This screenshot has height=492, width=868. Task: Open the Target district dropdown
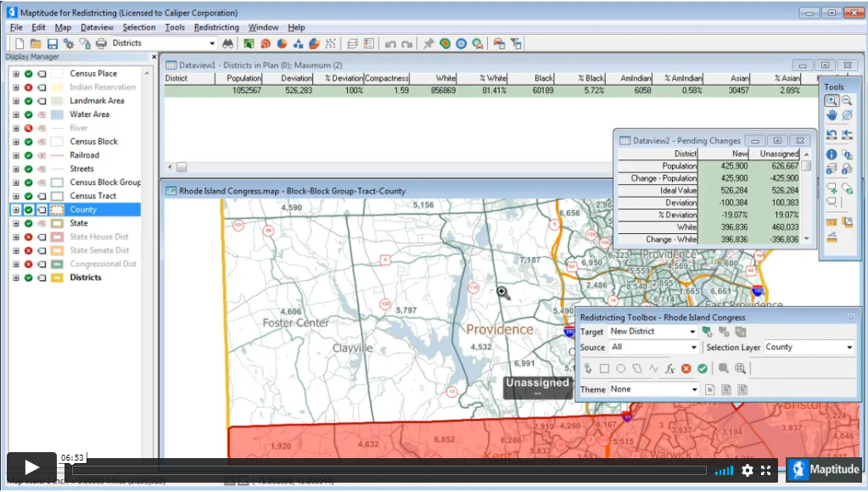(x=692, y=332)
